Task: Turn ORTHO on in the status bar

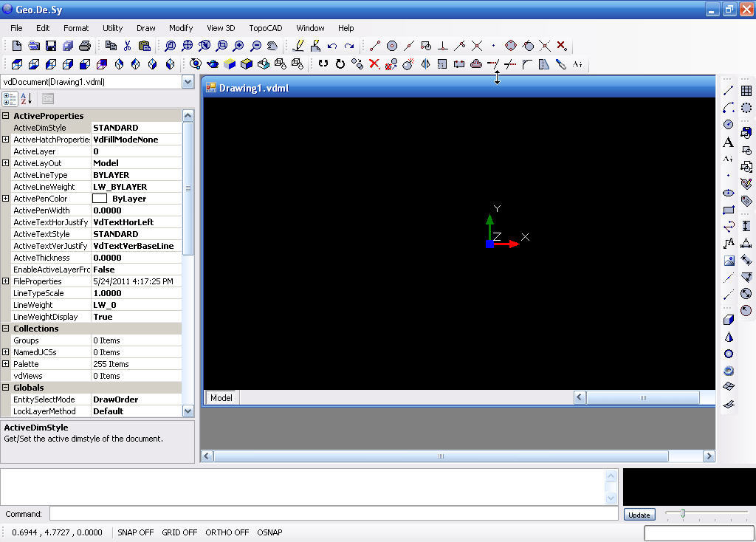Action: (x=227, y=532)
